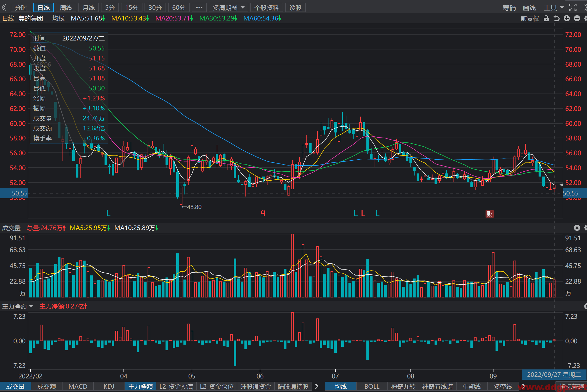Switch to 分时 intraday view
This screenshot has width=587, height=392.
coord(21,7)
